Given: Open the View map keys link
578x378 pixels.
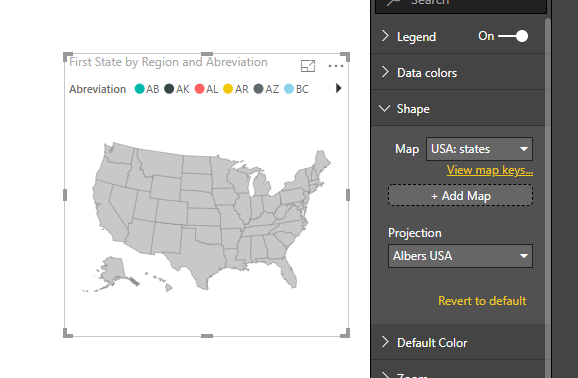Looking at the screenshot, I should coord(490,170).
